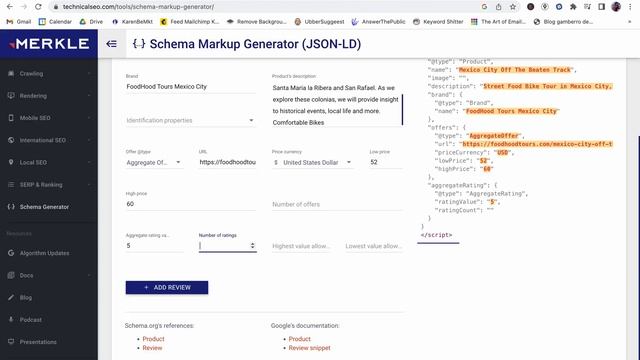This screenshot has width=640, height=360.
Task: Click the Product's description text area
Action: [x=336, y=105]
